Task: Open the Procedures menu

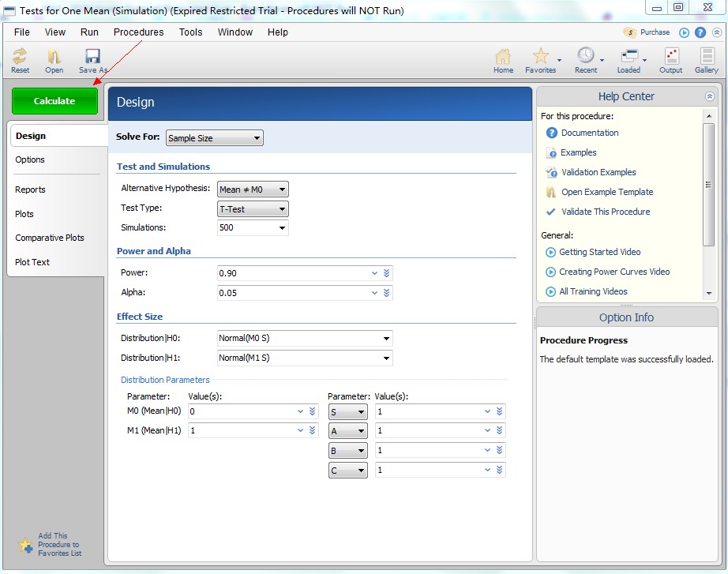Action: pos(138,32)
